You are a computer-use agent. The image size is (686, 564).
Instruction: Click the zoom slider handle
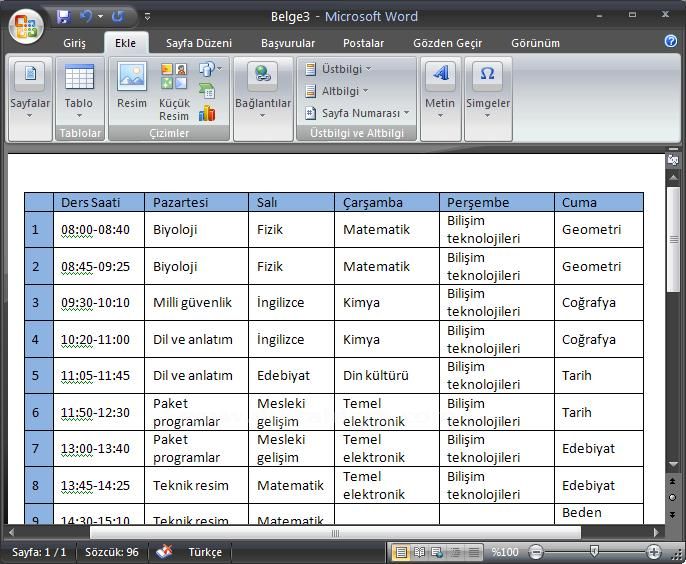point(594,551)
